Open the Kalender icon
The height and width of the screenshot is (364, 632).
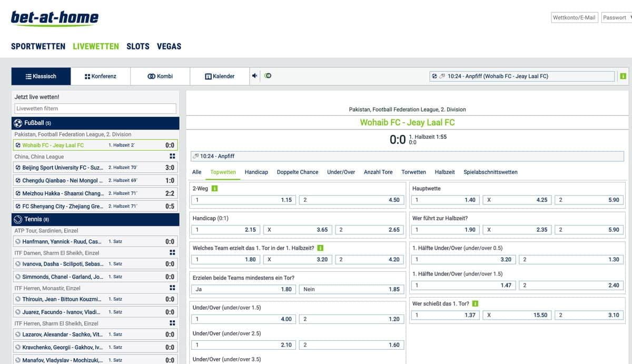pyautogui.click(x=208, y=76)
